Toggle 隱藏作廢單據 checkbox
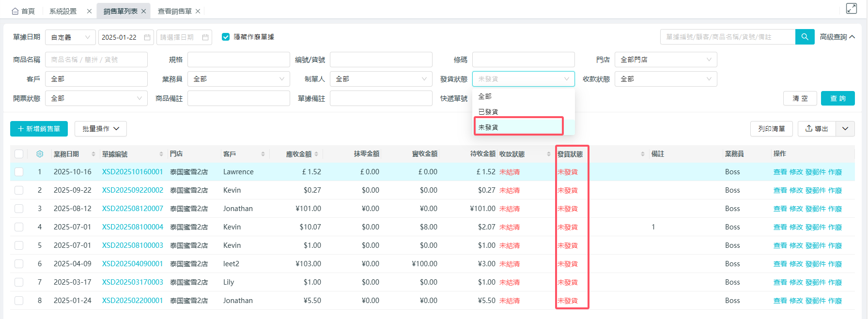 (x=226, y=37)
